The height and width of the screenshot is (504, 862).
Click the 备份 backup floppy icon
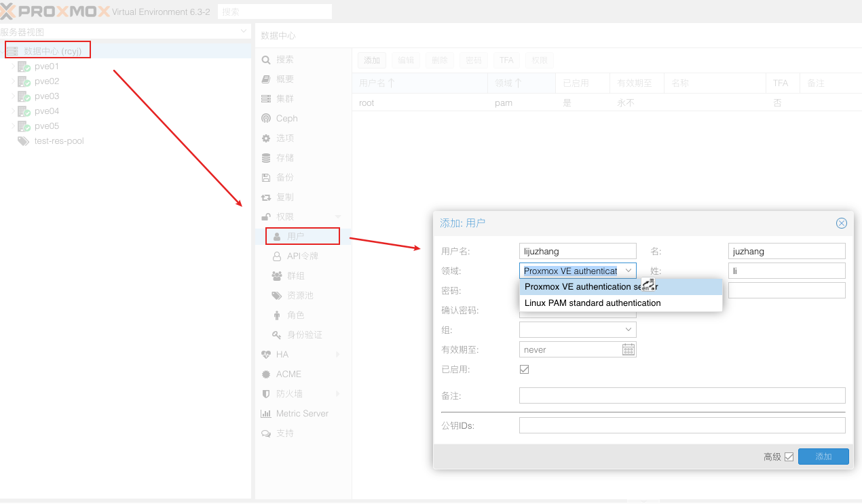pos(266,178)
